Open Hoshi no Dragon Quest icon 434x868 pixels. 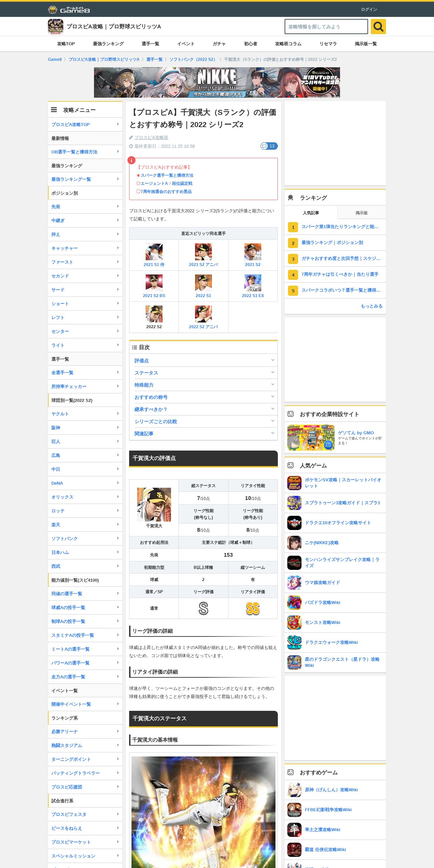(294, 662)
